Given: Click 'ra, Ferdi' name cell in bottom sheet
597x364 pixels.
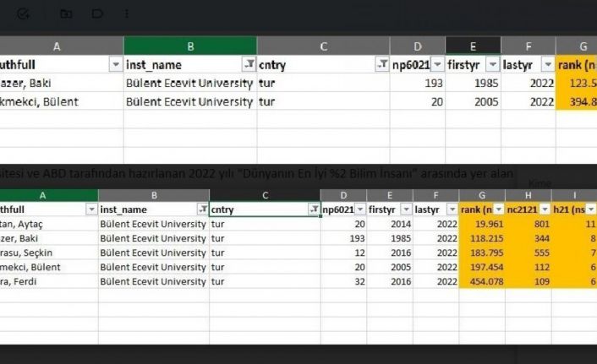Looking at the screenshot, I should click(x=49, y=281).
